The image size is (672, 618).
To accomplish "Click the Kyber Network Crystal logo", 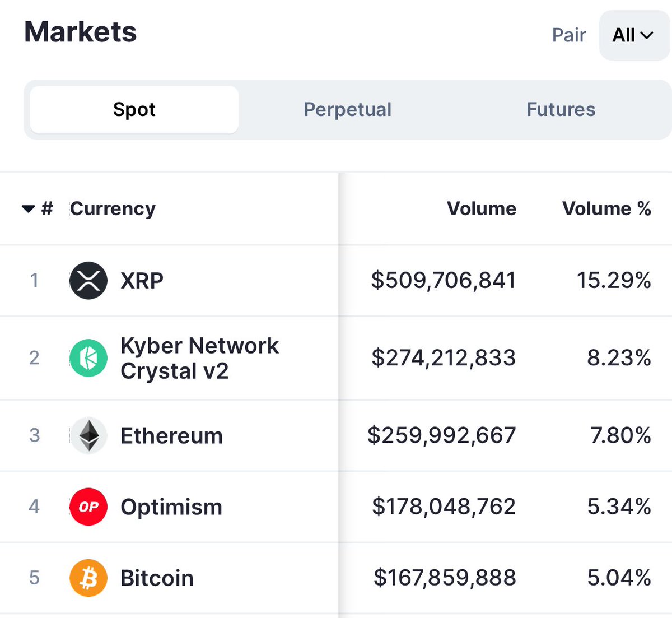I will [88, 358].
